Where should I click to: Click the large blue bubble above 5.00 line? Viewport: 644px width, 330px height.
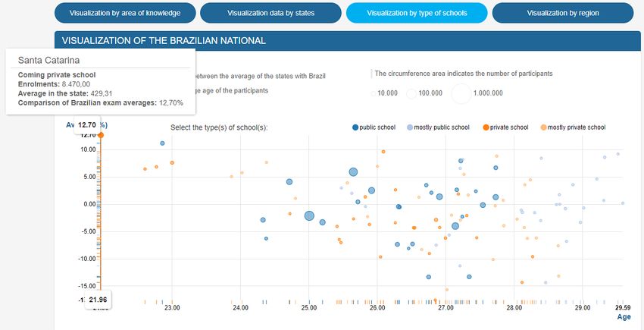353,172
